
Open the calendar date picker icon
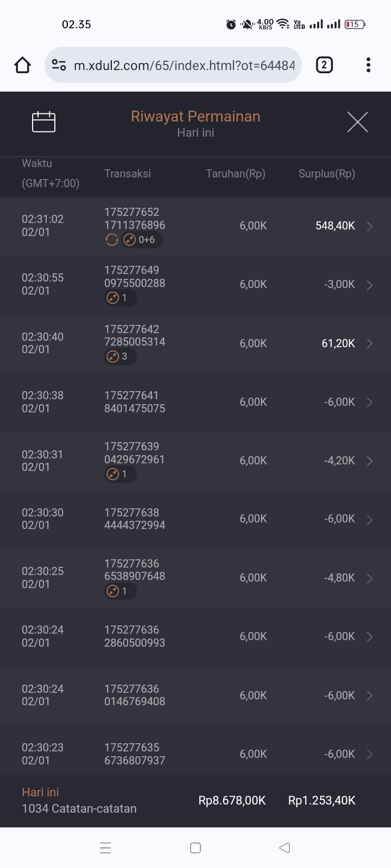pos(43,122)
